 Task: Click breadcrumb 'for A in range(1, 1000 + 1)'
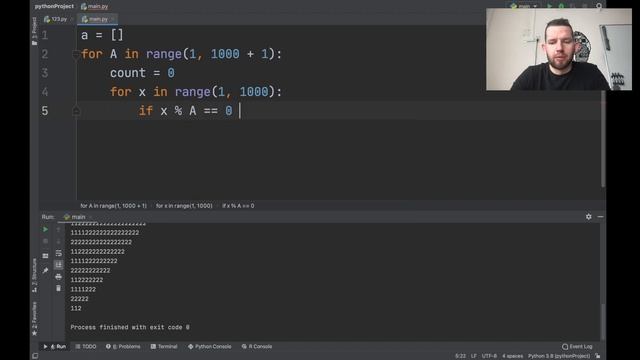[x=113, y=206]
